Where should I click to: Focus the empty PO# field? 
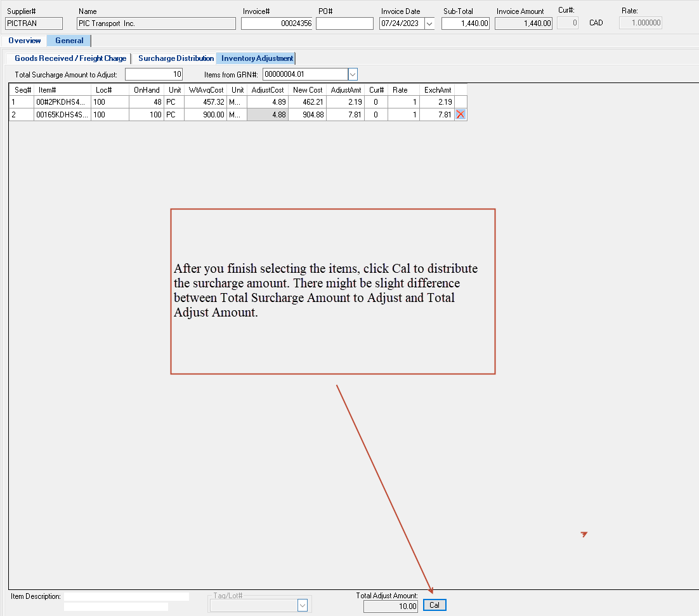344,23
